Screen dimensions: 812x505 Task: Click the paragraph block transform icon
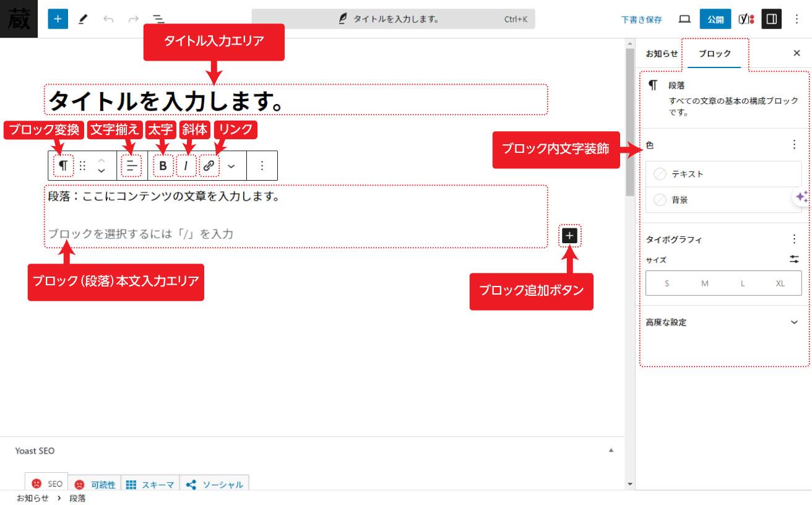(62, 165)
